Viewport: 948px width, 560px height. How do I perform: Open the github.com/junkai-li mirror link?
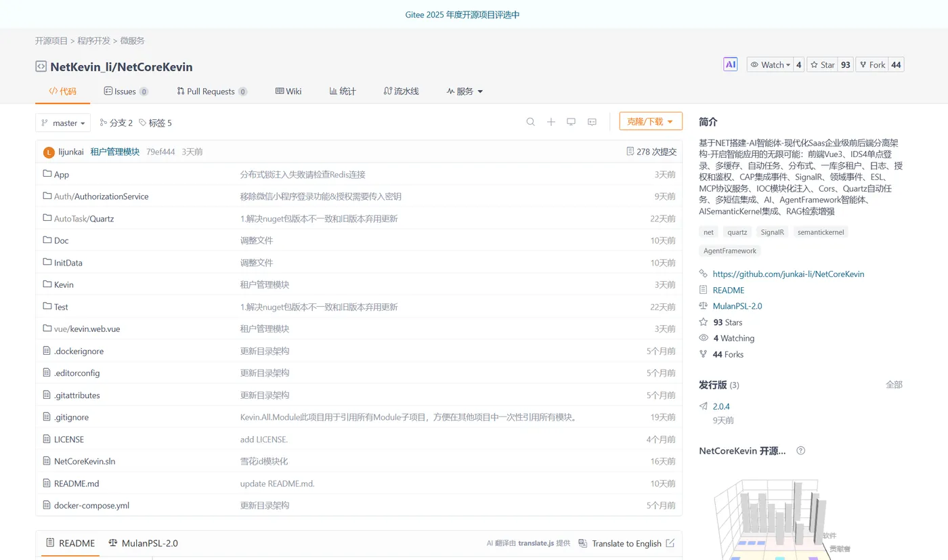788,274
